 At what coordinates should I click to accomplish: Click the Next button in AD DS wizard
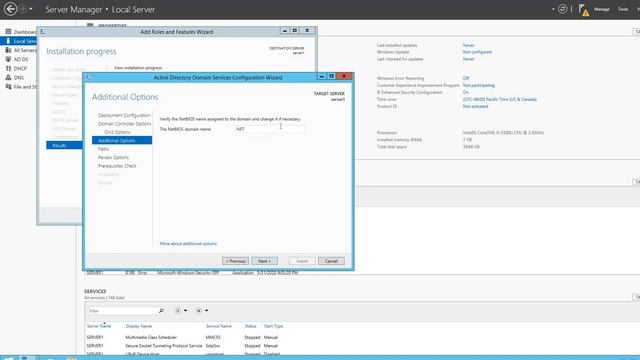[264, 261]
